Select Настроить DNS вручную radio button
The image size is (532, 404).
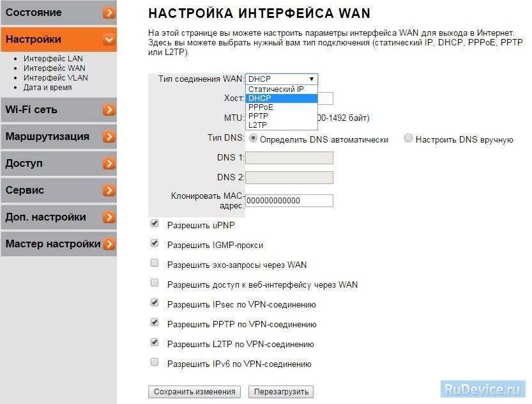point(408,138)
